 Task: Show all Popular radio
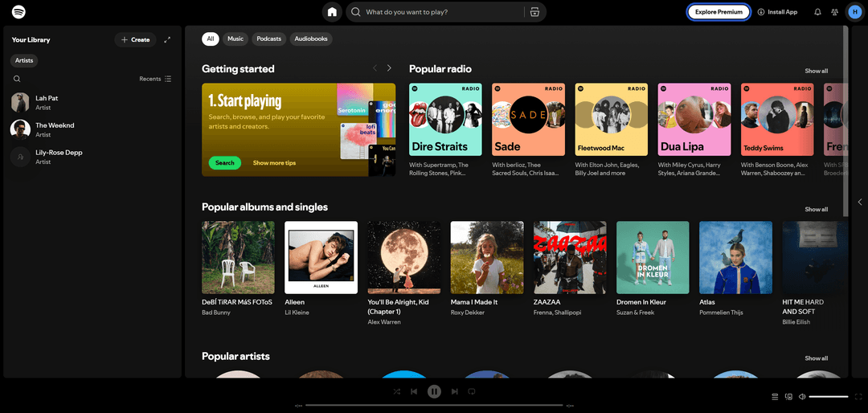816,71
